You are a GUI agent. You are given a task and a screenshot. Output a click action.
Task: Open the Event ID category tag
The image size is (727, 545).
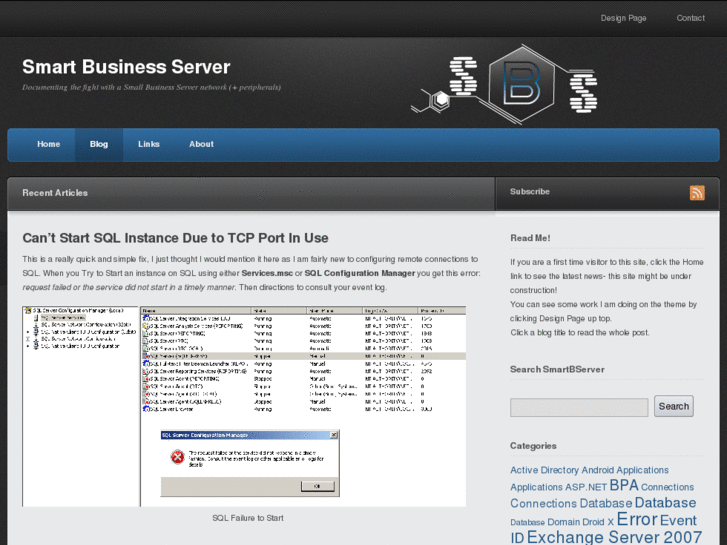[x=604, y=529]
